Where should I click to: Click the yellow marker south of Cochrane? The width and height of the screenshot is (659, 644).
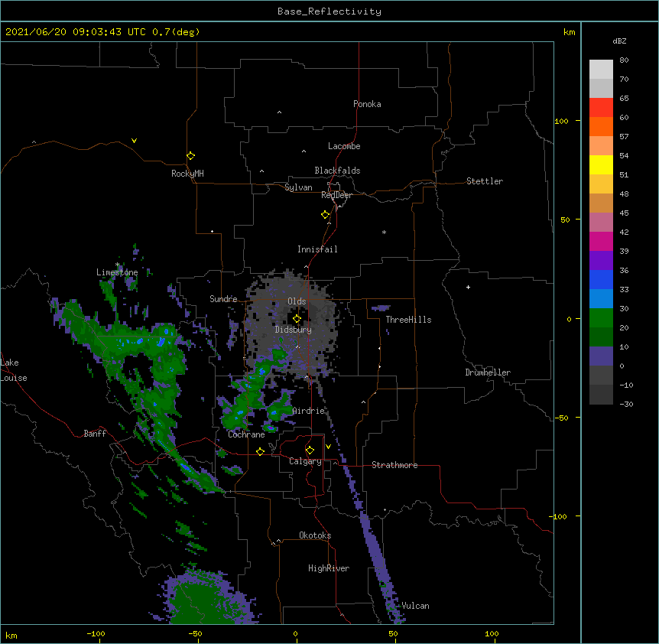[260, 451]
